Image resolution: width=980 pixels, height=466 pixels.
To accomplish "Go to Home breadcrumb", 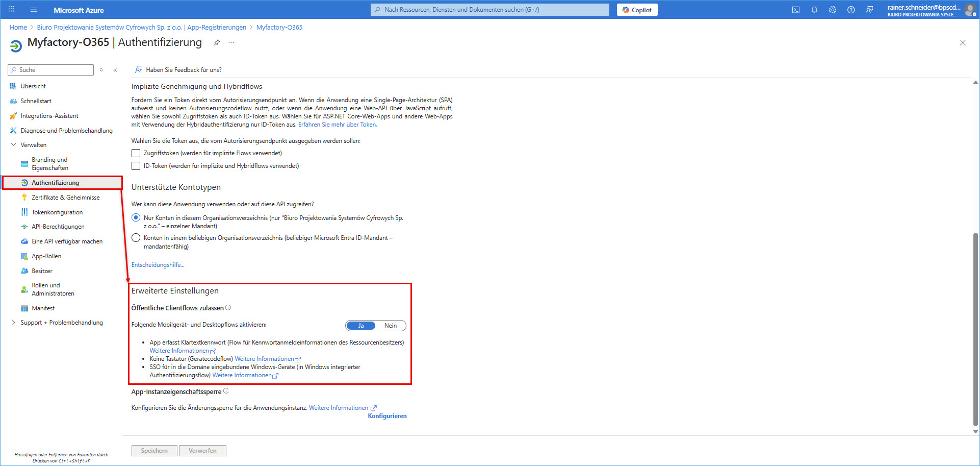I will (x=18, y=28).
